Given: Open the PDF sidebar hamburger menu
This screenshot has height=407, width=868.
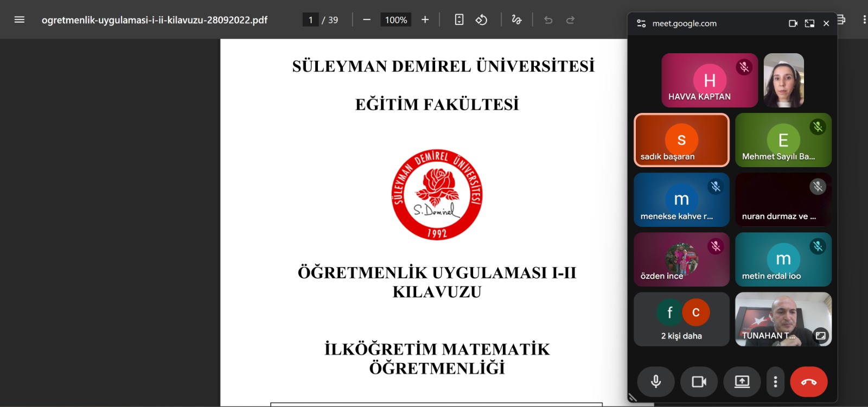Looking at the screenshot, I should coord(20,20).
